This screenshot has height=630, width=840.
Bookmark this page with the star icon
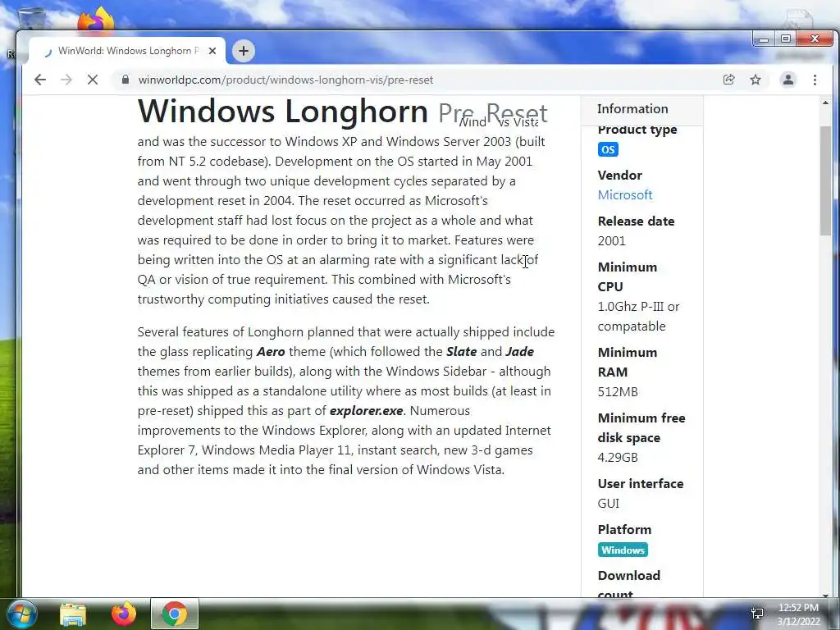point(756,80)
